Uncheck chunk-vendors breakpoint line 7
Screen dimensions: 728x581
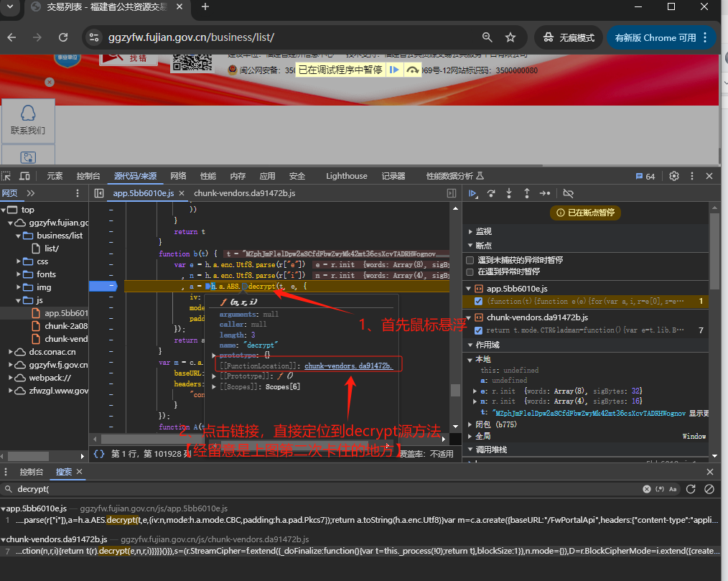point(478,330)
